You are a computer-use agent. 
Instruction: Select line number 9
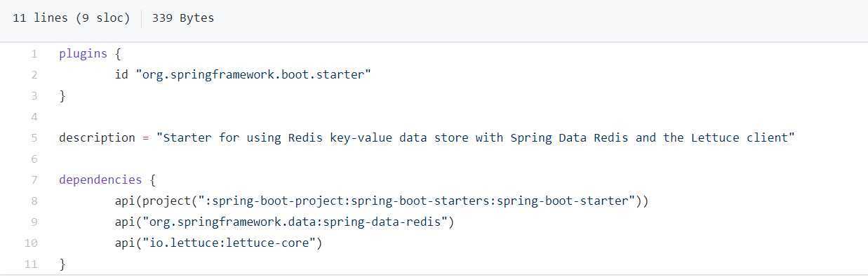point(34,222)
